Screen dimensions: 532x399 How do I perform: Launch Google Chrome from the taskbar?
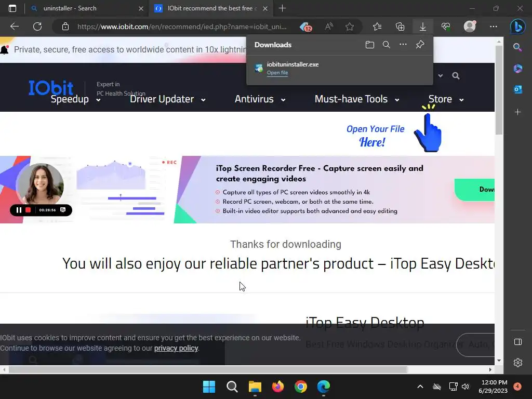[301, 387]
